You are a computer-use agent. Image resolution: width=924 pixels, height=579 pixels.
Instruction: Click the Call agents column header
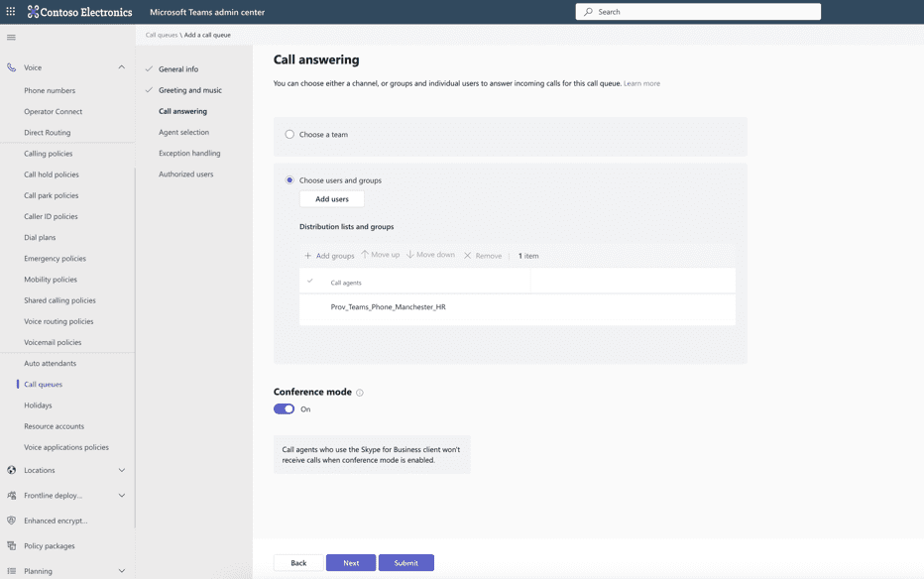pos(346,283)
